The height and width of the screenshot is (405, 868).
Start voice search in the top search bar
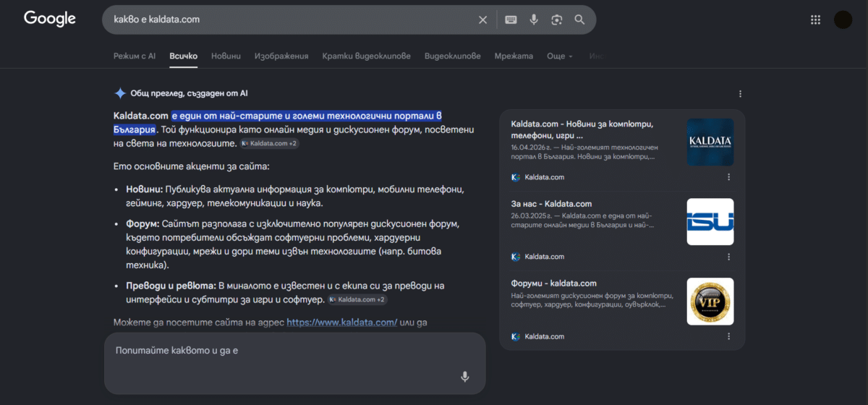point(534,20)
